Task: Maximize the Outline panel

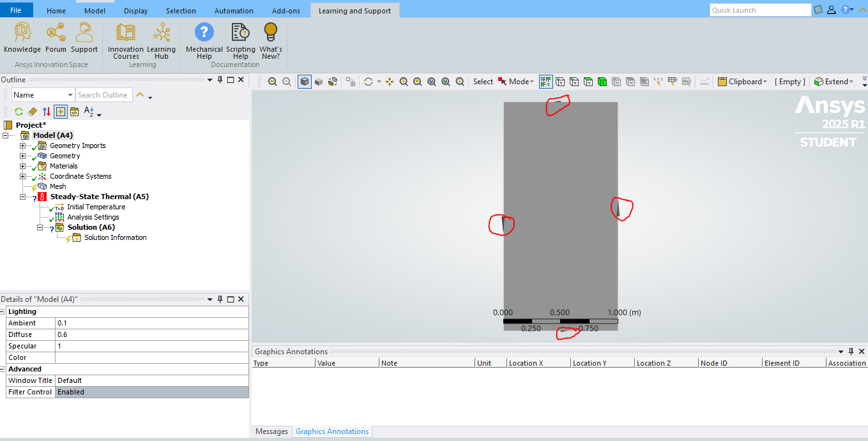Action: 231,80
